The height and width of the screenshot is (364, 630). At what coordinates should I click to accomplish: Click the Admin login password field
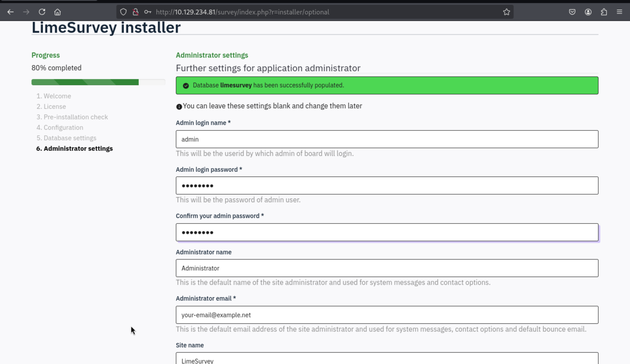pyautogui.click(x=387, y=186)
